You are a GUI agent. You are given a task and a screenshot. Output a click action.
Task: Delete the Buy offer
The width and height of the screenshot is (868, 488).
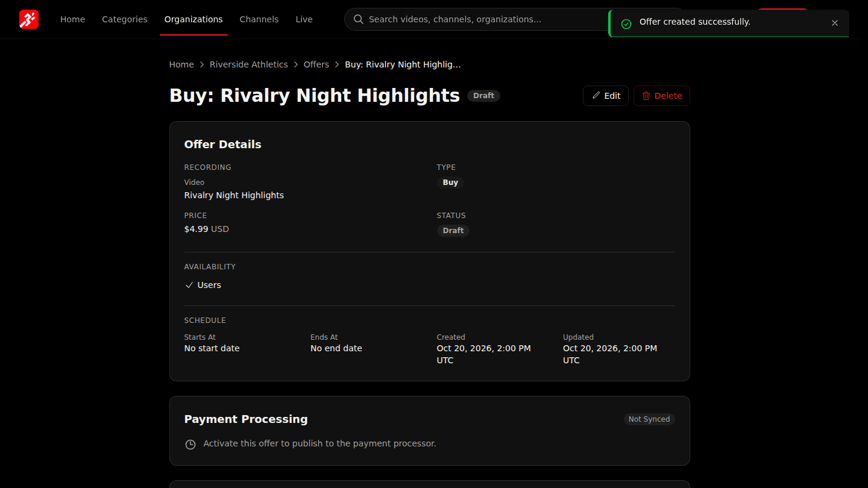[x=662, y=96]
